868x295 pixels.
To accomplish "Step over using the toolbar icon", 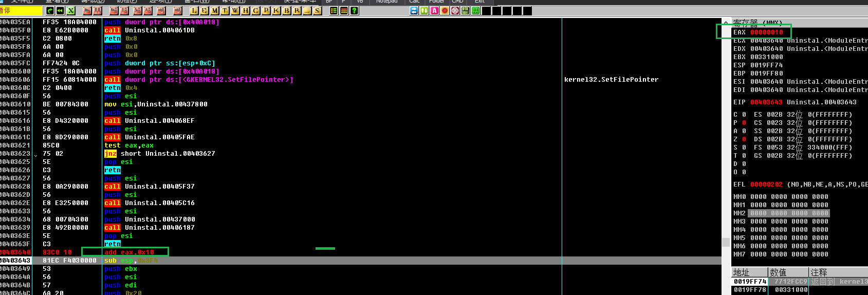I will (124, 10).
